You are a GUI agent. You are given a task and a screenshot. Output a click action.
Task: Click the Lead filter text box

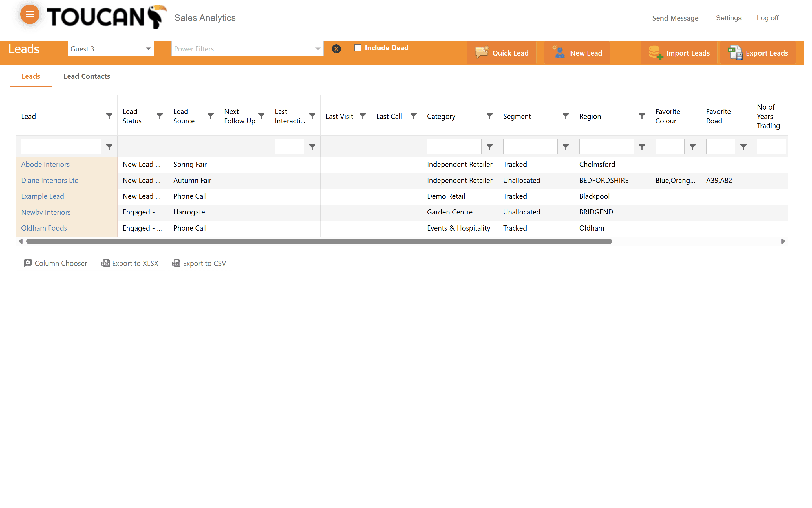(x=61, y=146)
